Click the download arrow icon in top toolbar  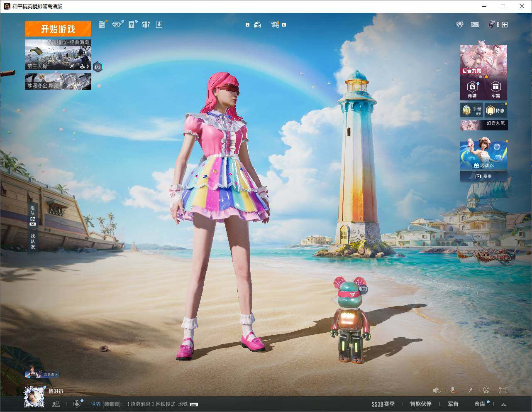[159, 25]
